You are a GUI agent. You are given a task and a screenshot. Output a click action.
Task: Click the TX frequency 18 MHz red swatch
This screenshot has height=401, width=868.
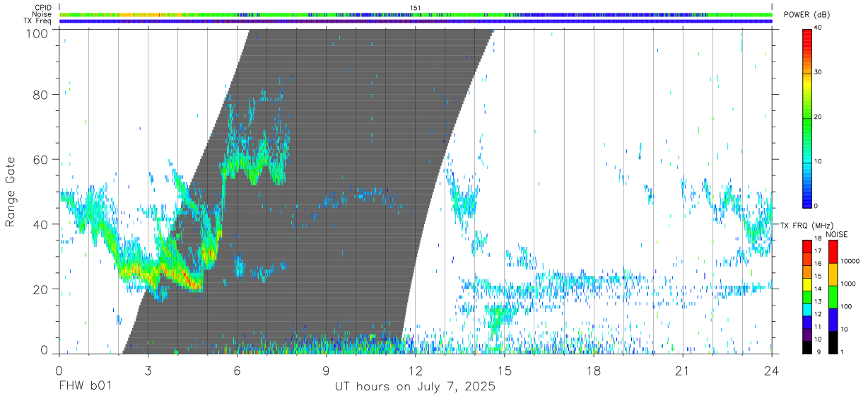point(807,246)
